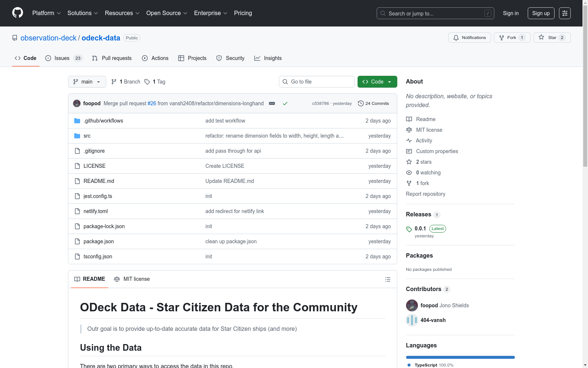Click the commit history clock icon
The width and height of the screenshot is (588, 368).
click(x=361, y=103)
